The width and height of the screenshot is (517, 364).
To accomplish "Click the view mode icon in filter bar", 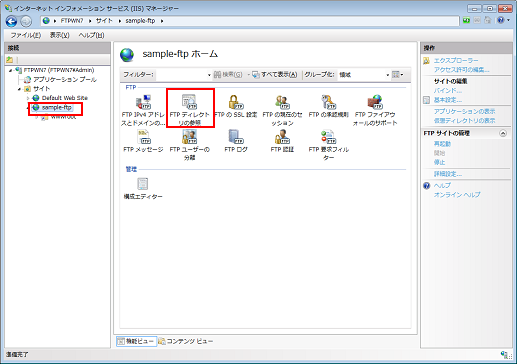I will (x=396, y=74).
